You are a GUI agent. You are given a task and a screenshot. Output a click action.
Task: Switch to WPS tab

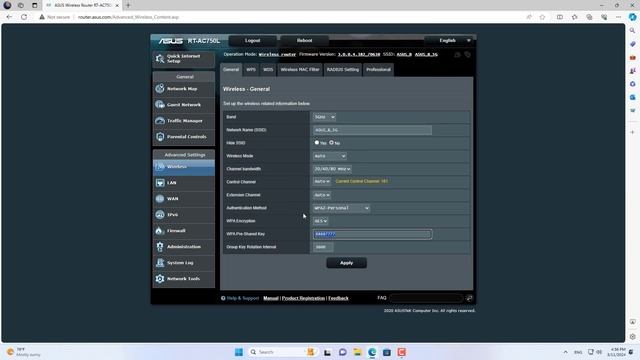point(251,70)
